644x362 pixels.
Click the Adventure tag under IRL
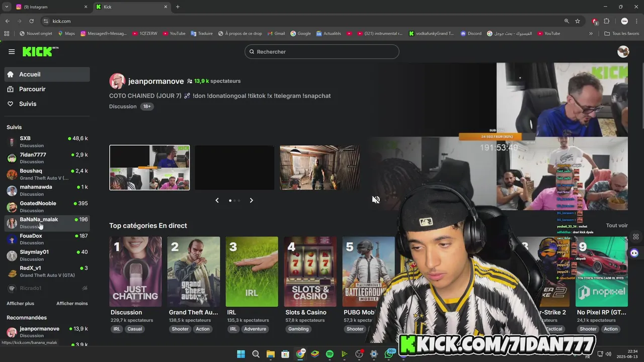coord(255,329)
